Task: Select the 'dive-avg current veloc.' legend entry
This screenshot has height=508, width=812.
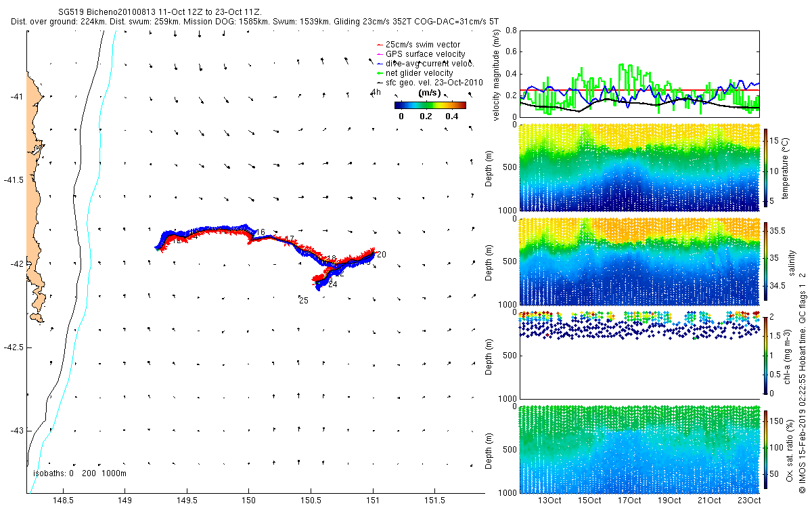Action: [425, 64]
